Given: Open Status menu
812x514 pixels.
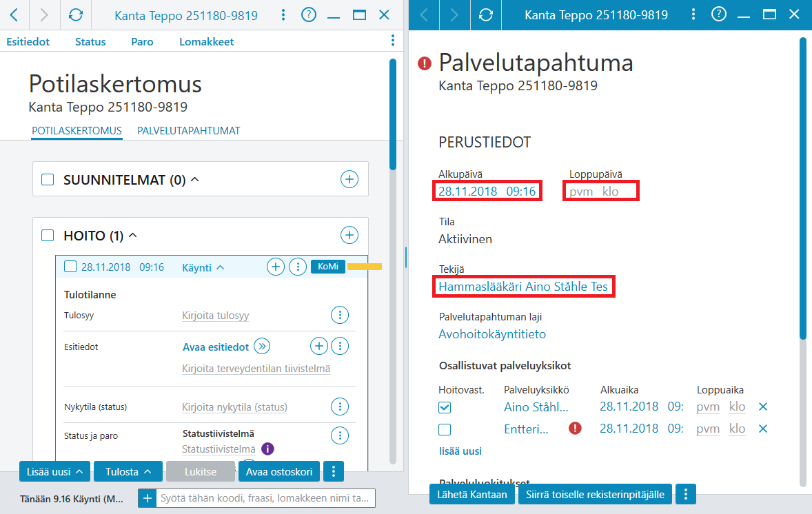Looking at the screenshot, I should coord(90,41).
